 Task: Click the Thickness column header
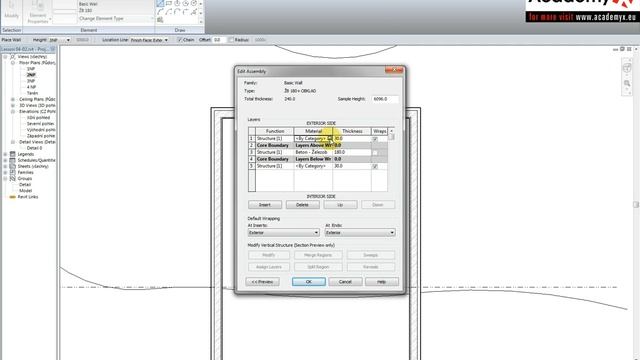(352, 131)
